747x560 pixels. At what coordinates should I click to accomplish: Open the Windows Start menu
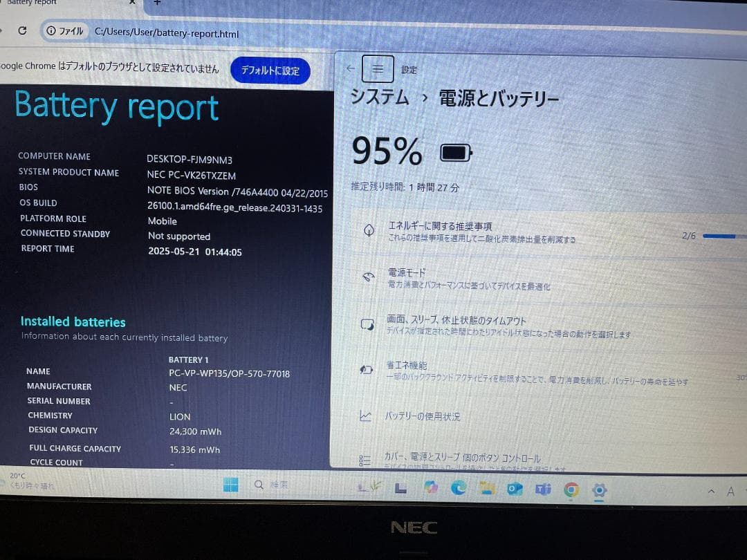(x=231, y=485)
